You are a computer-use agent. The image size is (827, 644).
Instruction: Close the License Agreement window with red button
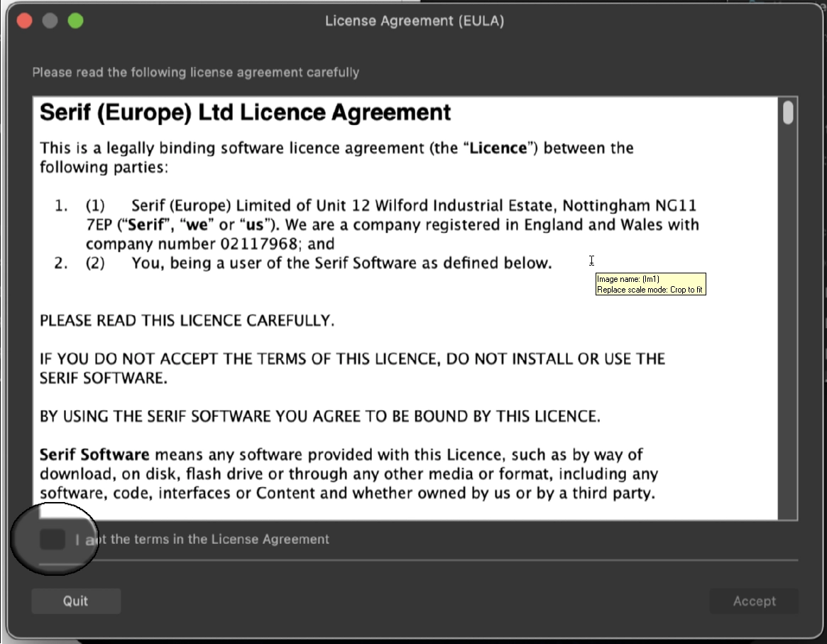(25, 21)
